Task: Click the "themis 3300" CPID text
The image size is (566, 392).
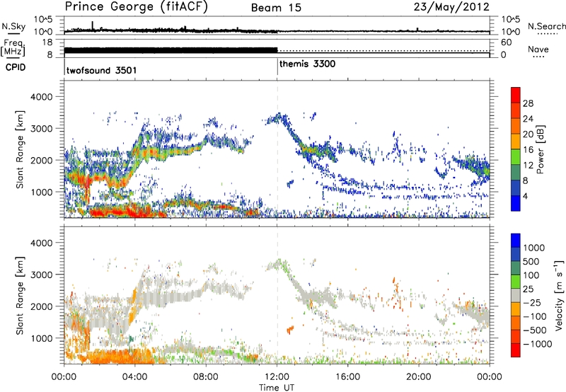Action: (307, 64)
